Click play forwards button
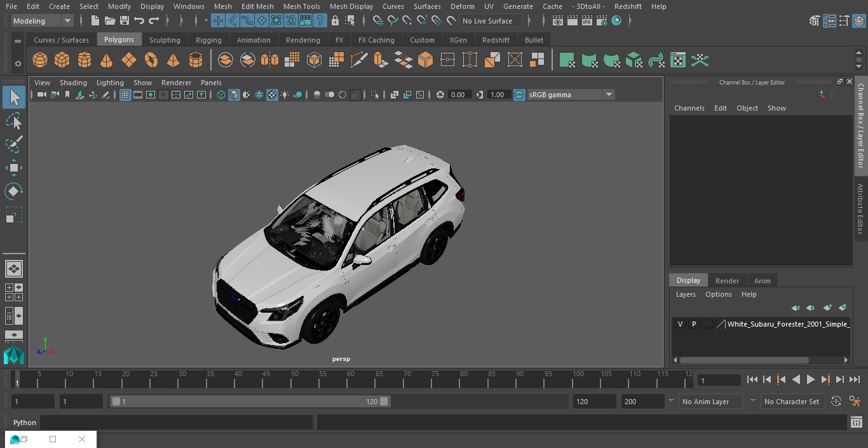Viewport: 868px width, 448px height. click(811, 379)
